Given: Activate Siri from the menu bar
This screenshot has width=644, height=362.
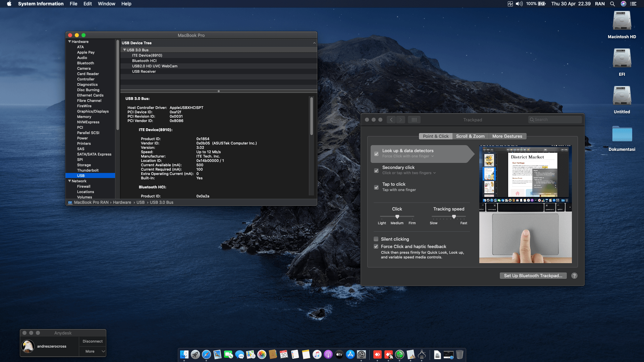Looking at the screenshot, I should [624, 4].
